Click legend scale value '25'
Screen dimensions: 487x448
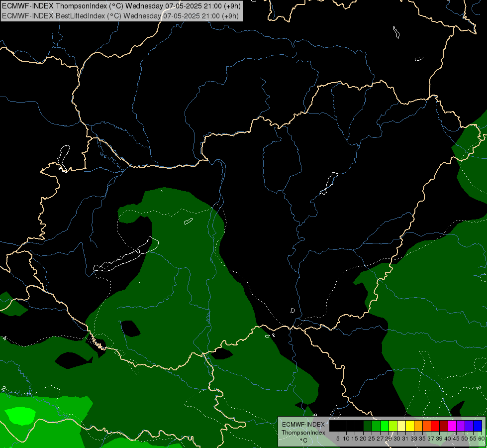click(x=372, y=439)
